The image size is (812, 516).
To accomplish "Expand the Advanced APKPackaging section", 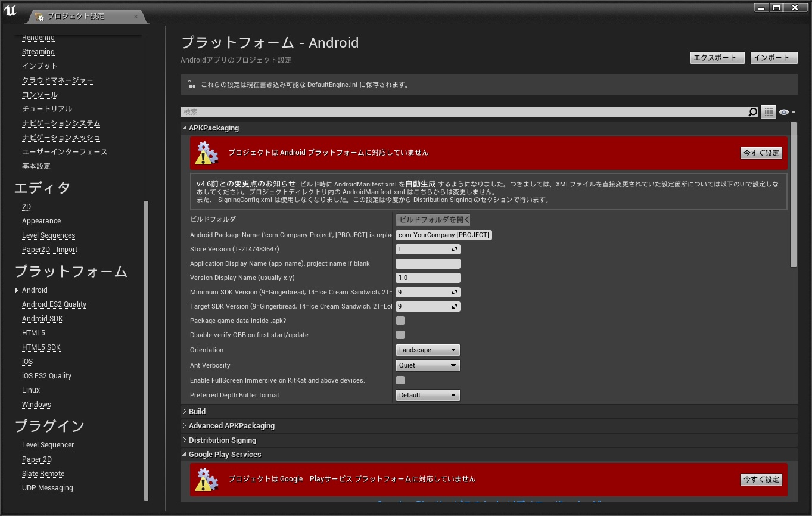I will [x=185, y=425].
